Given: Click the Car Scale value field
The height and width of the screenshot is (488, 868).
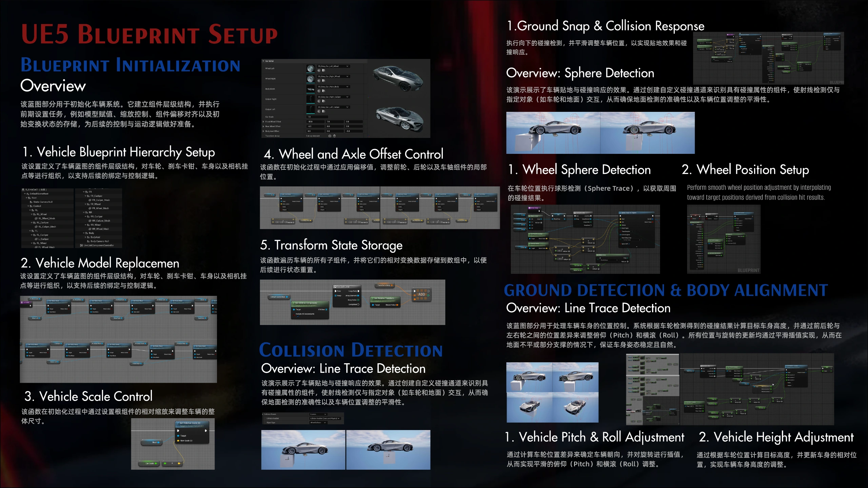Looking at the screenshot, I should click(x=317, y=117).
